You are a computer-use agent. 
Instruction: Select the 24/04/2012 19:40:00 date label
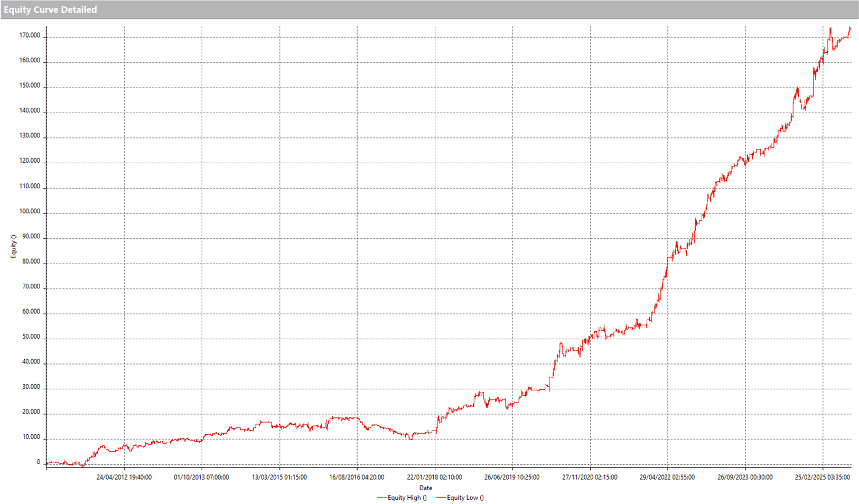click(124, 478)
